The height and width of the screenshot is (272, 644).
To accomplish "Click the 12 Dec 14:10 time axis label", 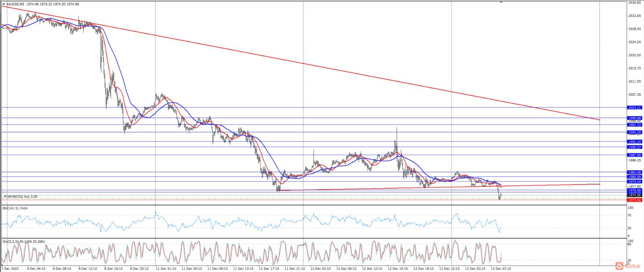I will click(397, 268).
